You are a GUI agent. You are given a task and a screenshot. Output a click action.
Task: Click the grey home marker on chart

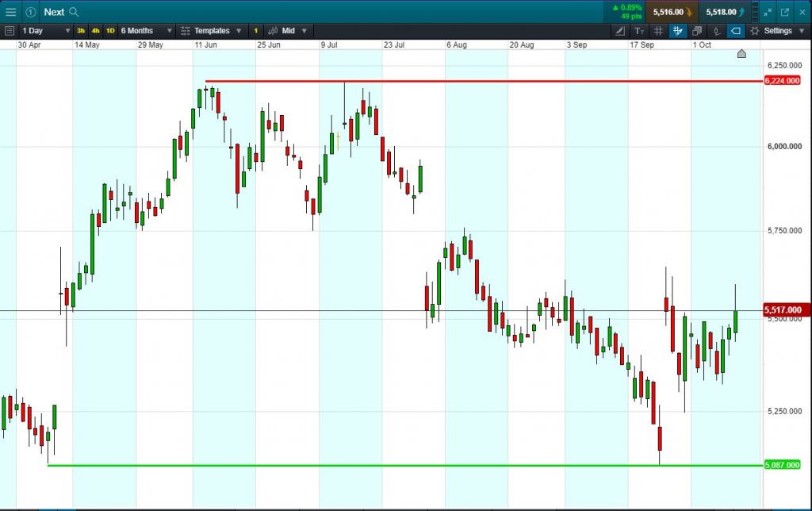pos(741,53)
